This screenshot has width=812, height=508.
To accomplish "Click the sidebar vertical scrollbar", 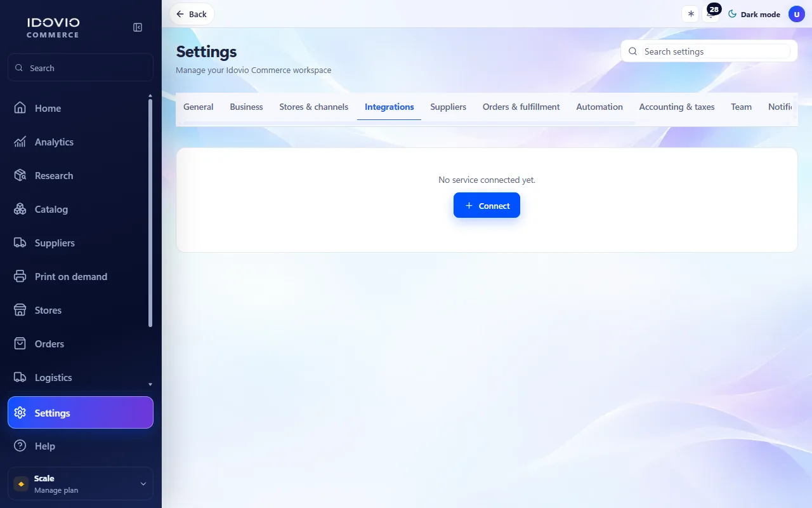I will (x=150, y=213).
